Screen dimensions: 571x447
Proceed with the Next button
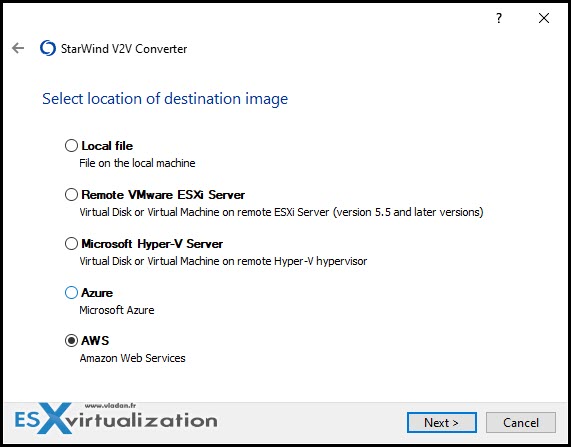point(441,423)
